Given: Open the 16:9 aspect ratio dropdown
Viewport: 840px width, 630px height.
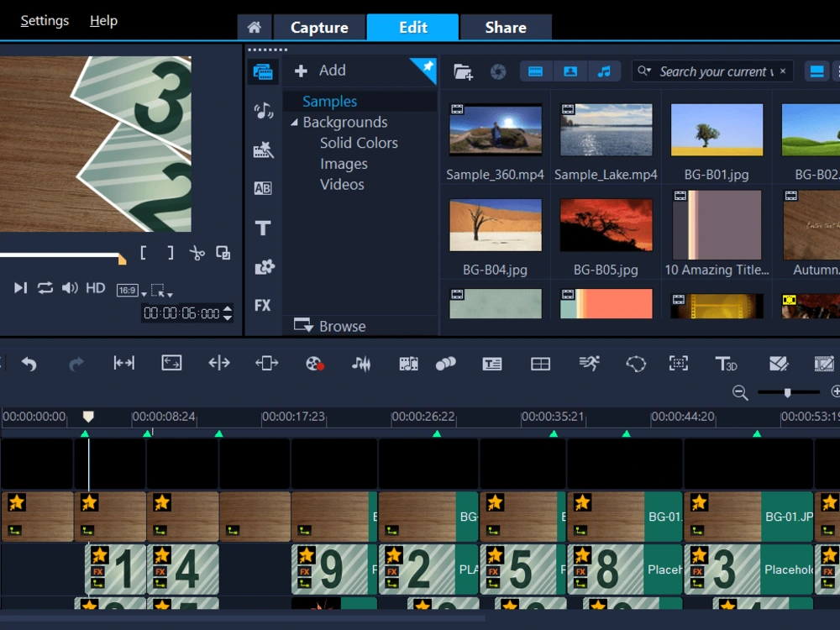Looking at the screenshot, I should tap(131, 291).
